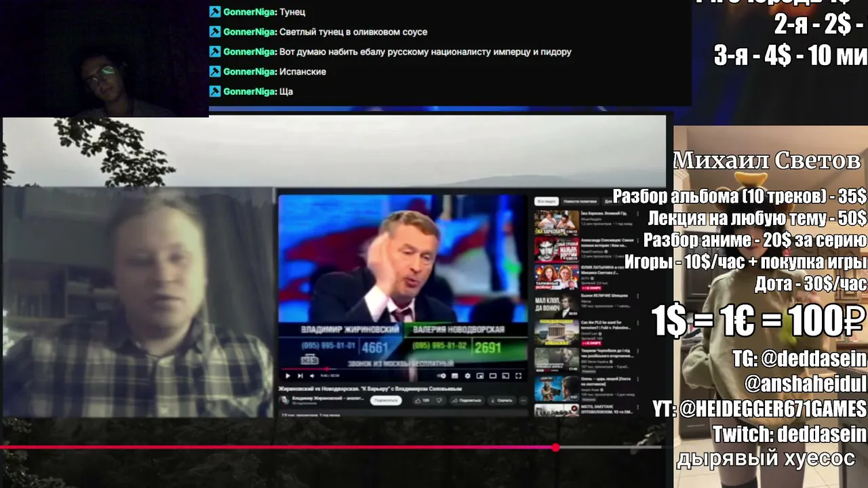
Task: Click the red playhead dot on the stream timeline
Action: pos(556,447)
